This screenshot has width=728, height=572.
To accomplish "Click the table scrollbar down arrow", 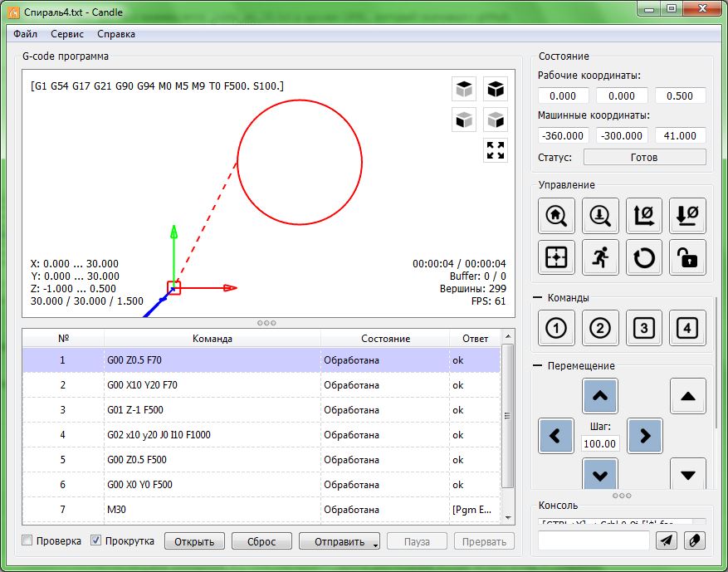I will (x=507, y=517).
